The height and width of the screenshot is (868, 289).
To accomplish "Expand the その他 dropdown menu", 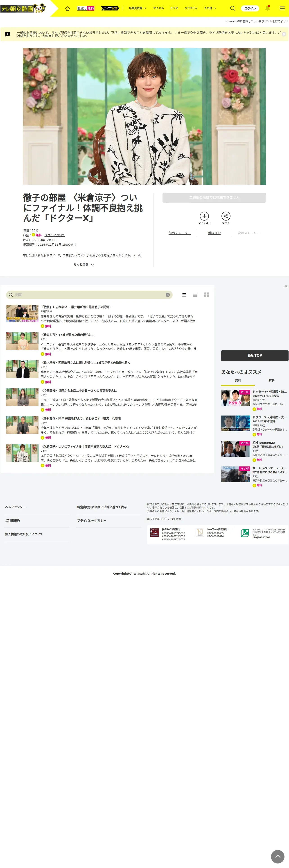I will coord(210,8).
